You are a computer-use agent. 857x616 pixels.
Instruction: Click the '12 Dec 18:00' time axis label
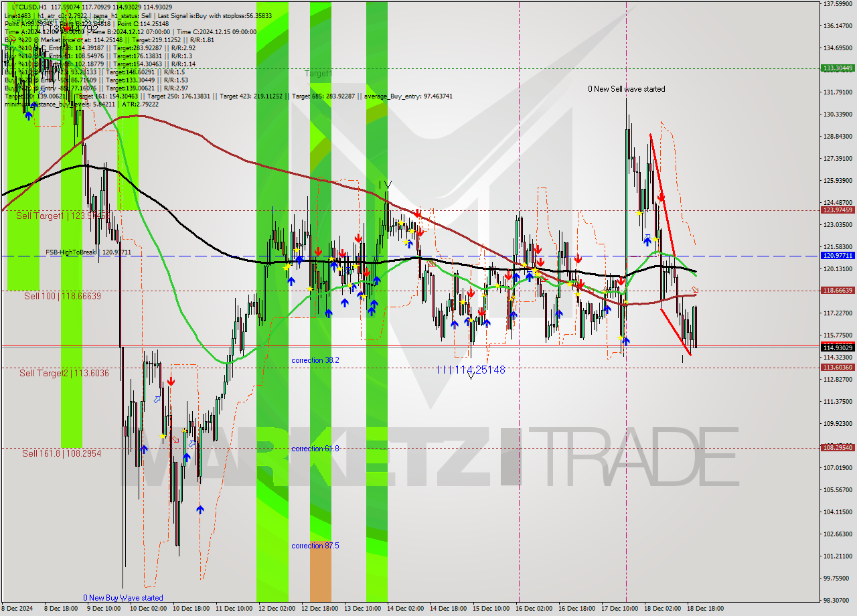[x=319, y=609]
